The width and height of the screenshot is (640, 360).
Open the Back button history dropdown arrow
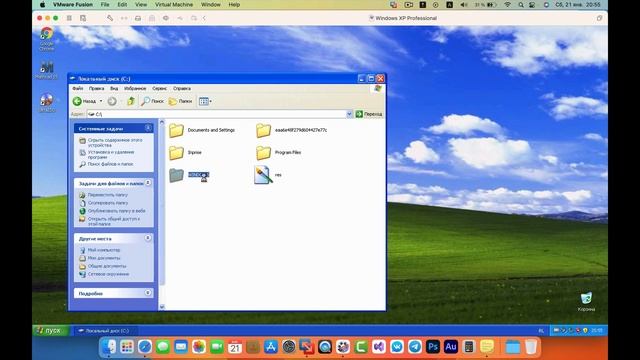click(x=101, y=101)
